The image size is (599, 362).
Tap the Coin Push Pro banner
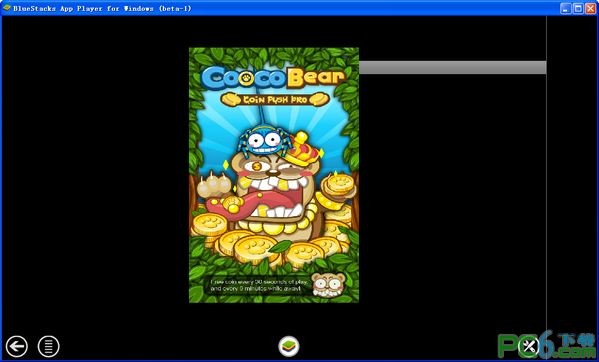(x=275, y=100)
